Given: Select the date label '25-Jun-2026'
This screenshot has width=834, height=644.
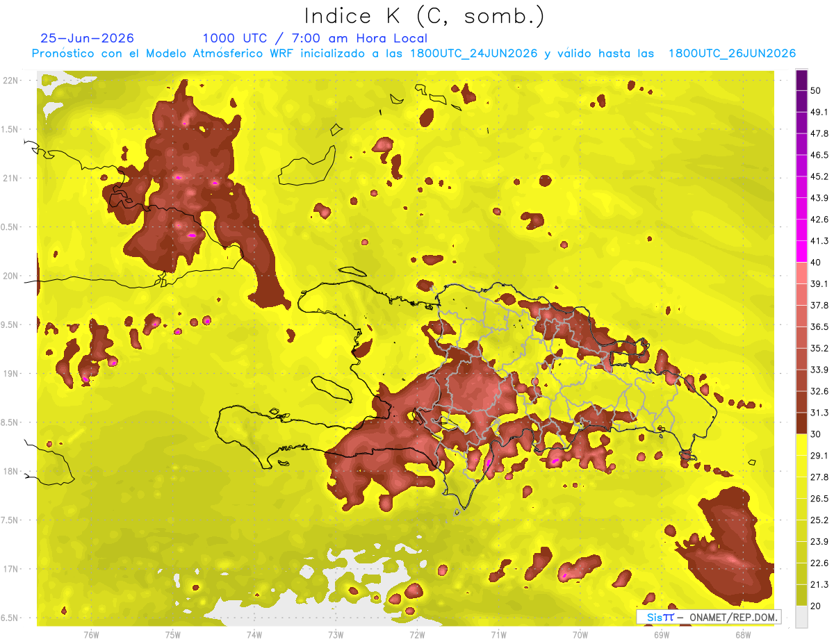Looking at the screenshot, I should click(x=88, y=38).
